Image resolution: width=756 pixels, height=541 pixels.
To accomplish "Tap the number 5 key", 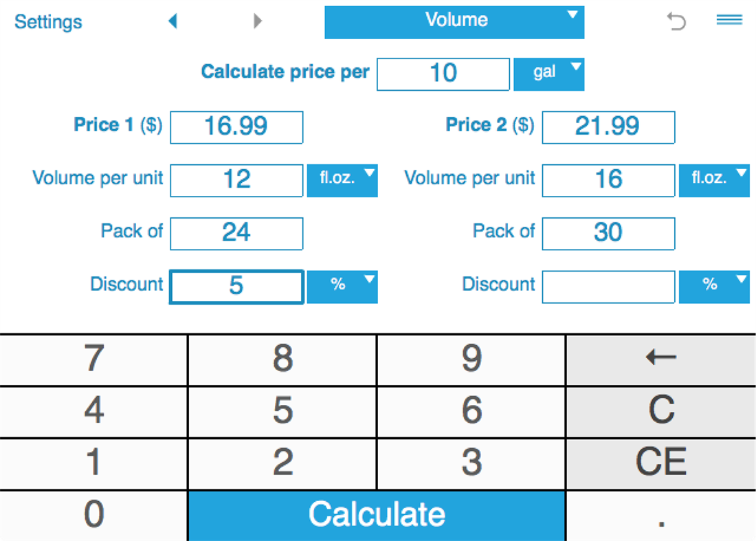I will (282, 410).
